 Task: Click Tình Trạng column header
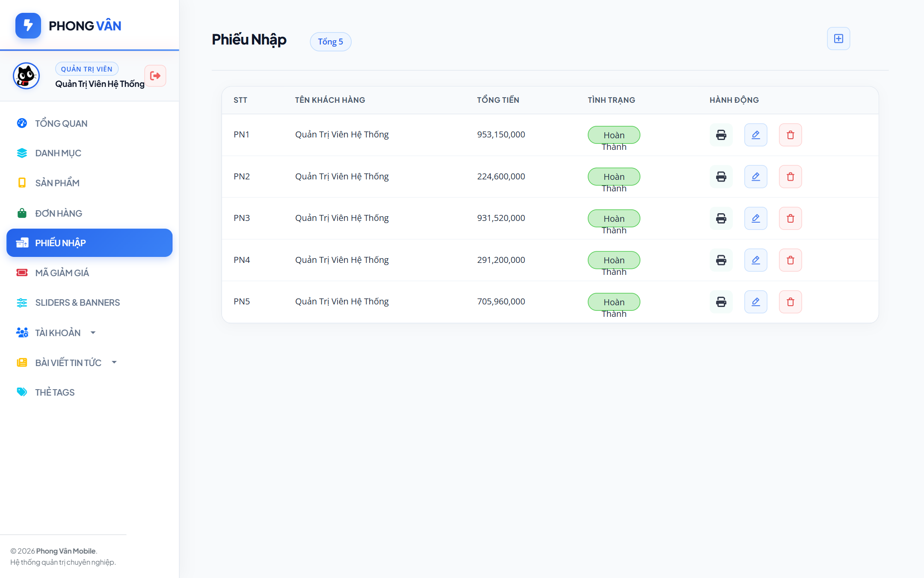(x=611, y=100)
